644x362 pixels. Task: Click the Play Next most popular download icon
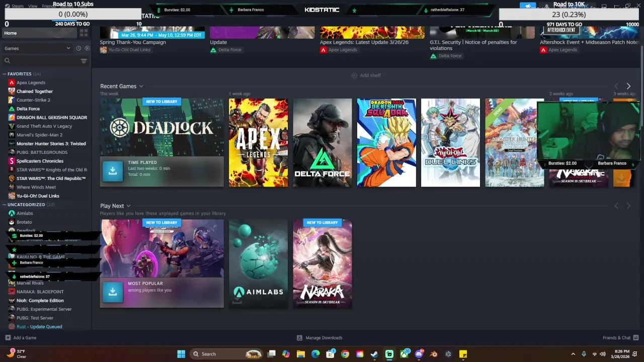point(113,292)
